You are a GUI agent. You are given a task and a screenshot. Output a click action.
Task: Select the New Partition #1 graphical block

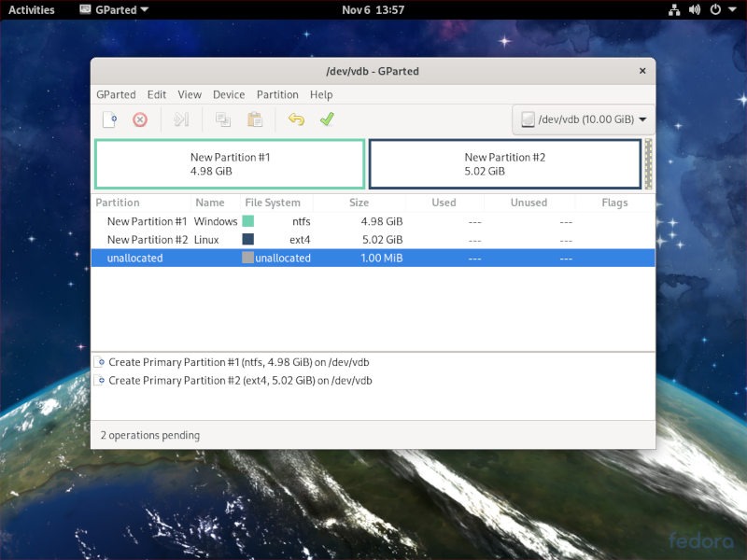tap(231, 163)
